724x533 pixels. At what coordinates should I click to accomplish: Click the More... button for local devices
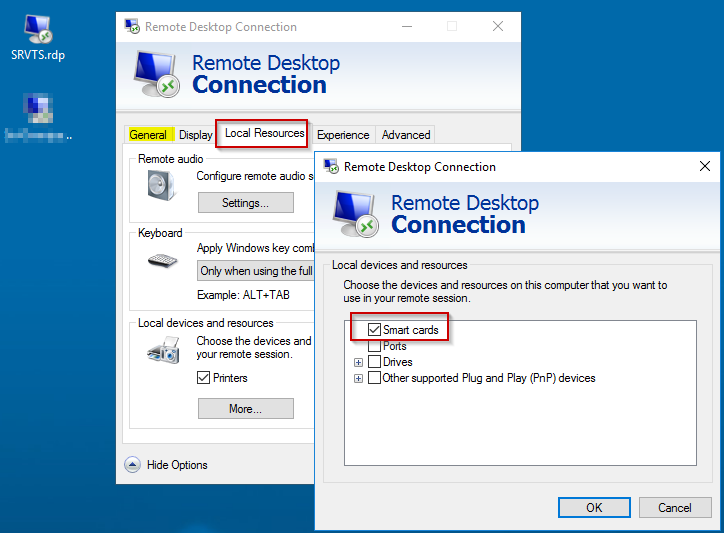click(246, 409)
